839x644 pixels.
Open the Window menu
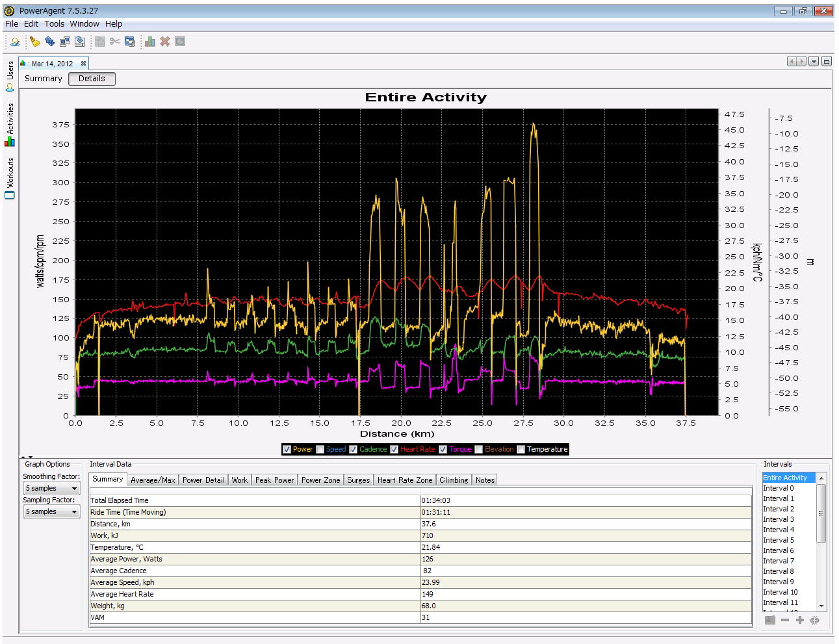(x=84, y=23)
